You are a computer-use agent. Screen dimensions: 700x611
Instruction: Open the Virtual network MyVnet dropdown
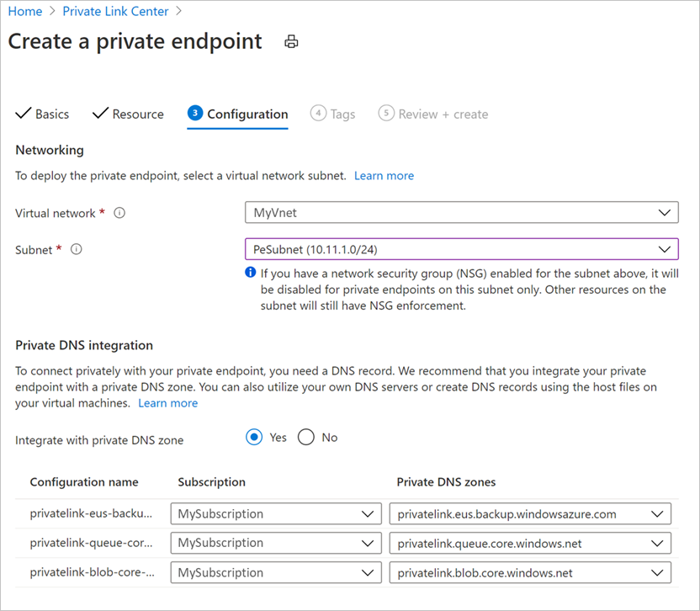(462, 213)
